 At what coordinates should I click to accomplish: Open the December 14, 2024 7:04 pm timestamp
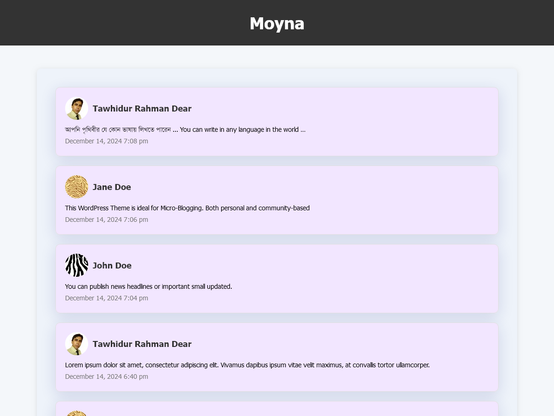coord(106,298)
